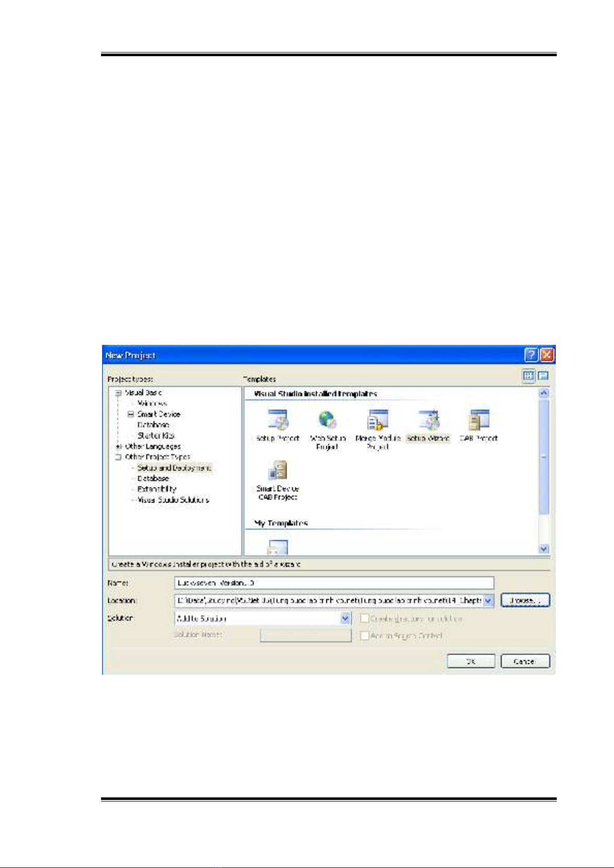This screenshot has height=868, width=614.
Task: Click the Browse button
Action: [x=525, y=600]
